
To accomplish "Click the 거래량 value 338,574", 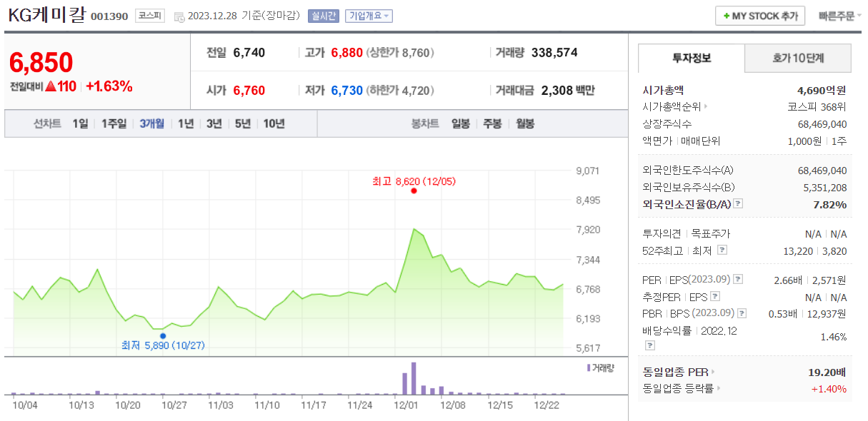I will (x=554, y=53).
